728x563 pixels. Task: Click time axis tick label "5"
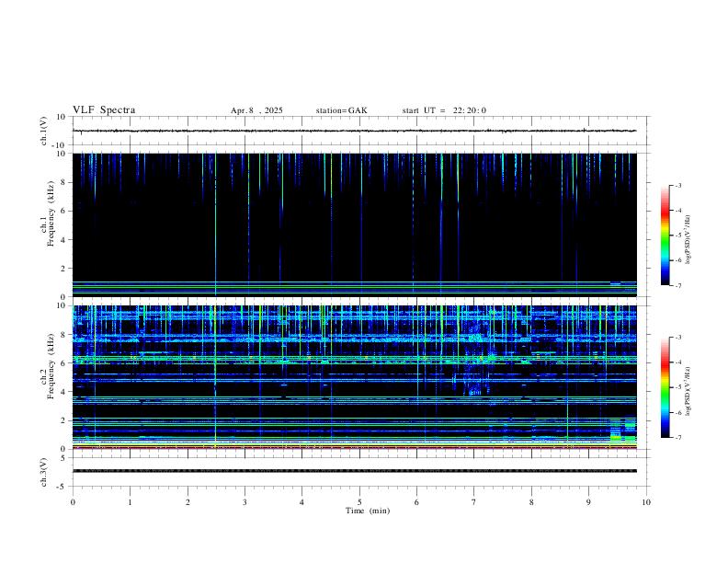359,502
